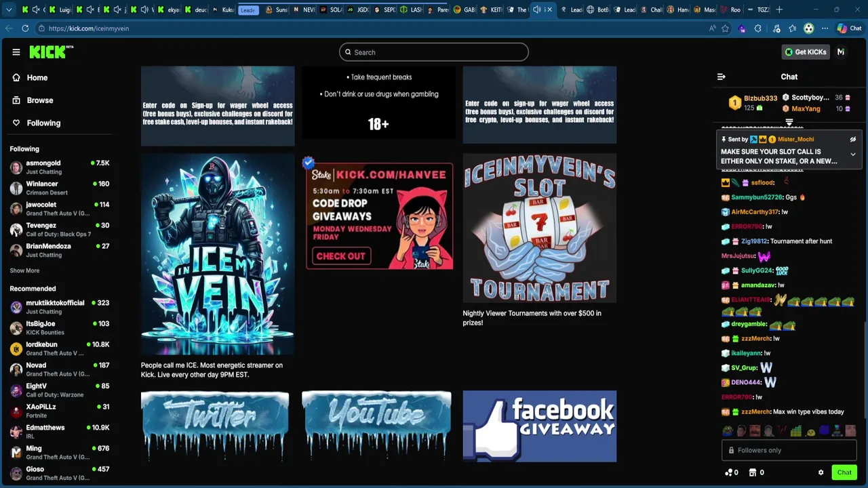Switch to the Luigi browser tab
The height and width of the screenshot is (488, 868).
point(60,9)
